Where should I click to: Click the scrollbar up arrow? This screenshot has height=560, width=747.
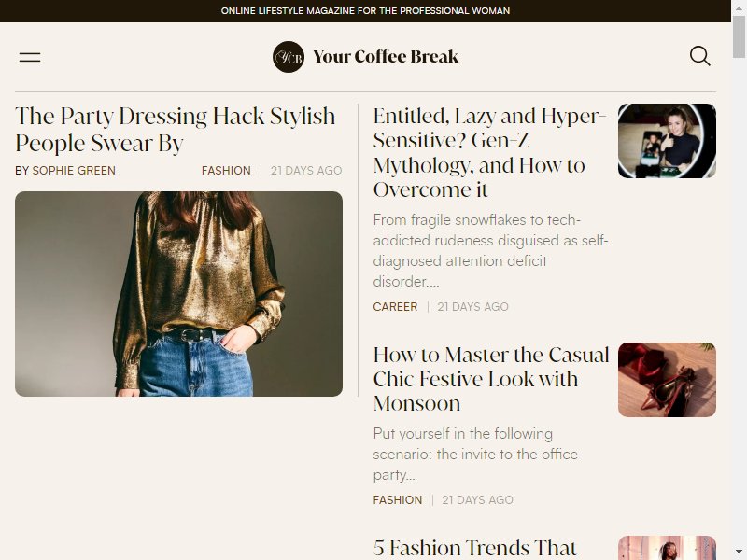pyautogui.click(x=739, y=7)
